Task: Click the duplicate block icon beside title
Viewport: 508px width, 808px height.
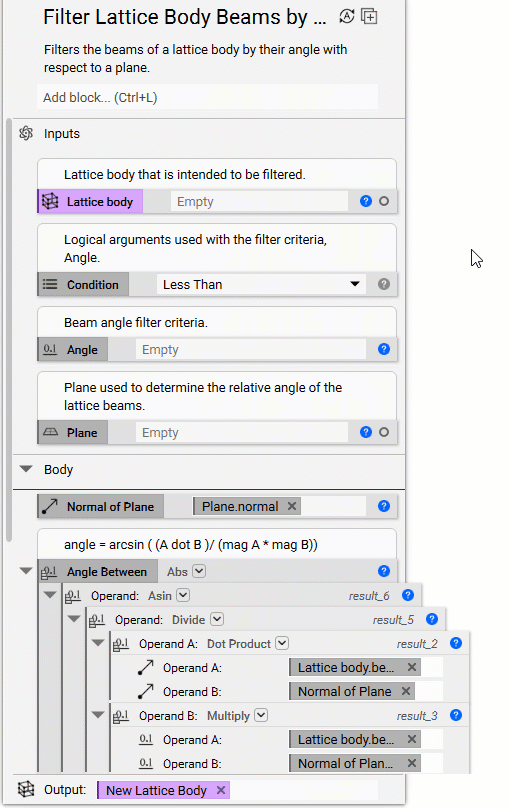Action: [x=369, y=16]
